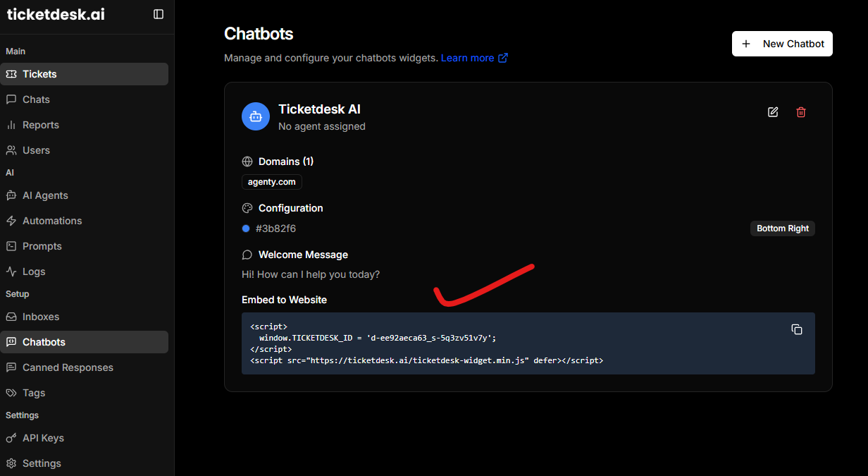Select Canned Responses menu item

point(68,367)
